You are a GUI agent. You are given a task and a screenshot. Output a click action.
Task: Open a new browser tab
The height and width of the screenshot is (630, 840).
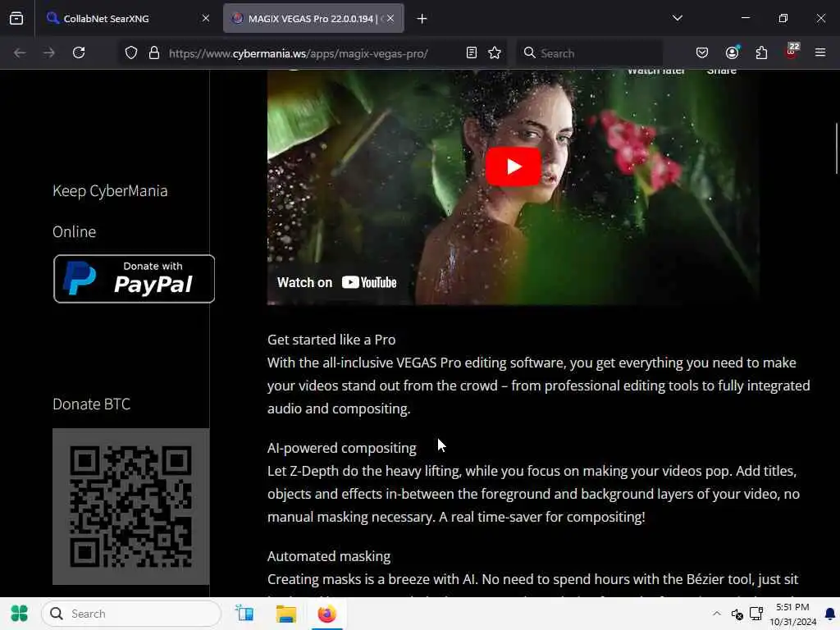tap(422, 19)
